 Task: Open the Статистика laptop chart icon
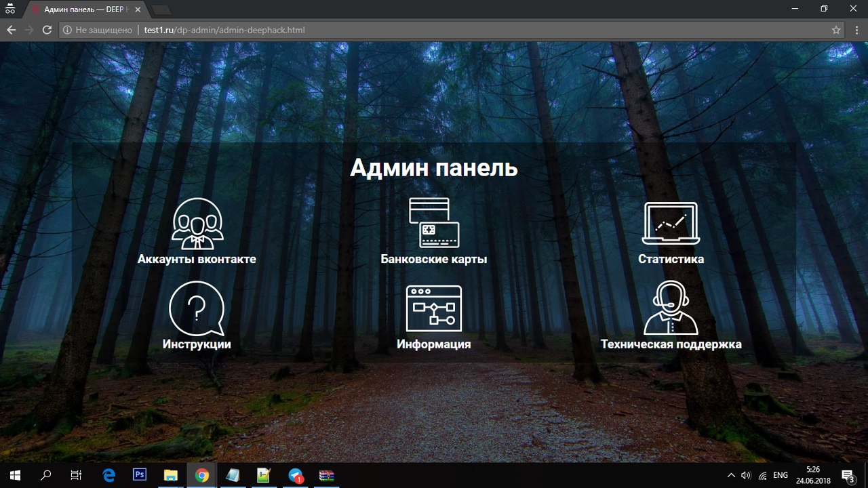[x=671, y=223]
